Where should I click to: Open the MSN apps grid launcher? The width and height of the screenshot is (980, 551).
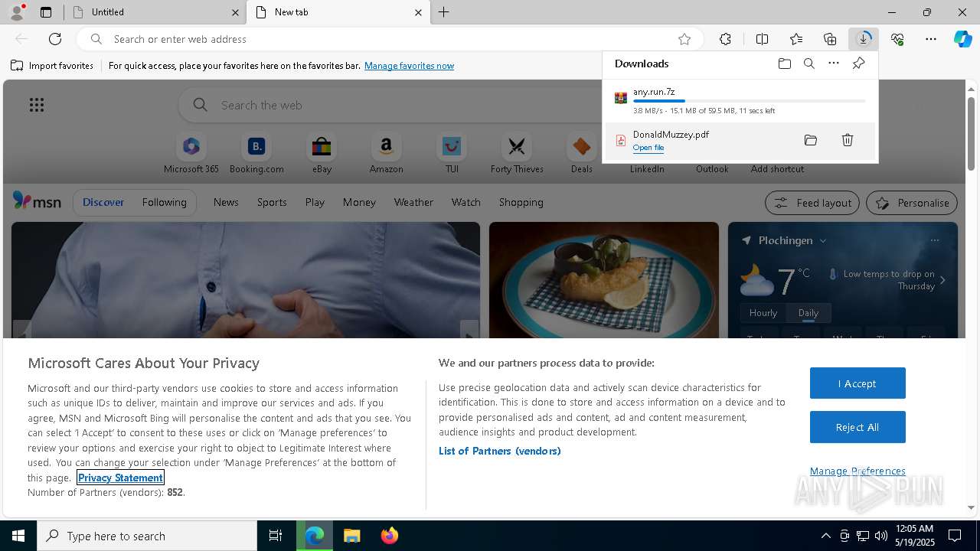pos(37,105)
